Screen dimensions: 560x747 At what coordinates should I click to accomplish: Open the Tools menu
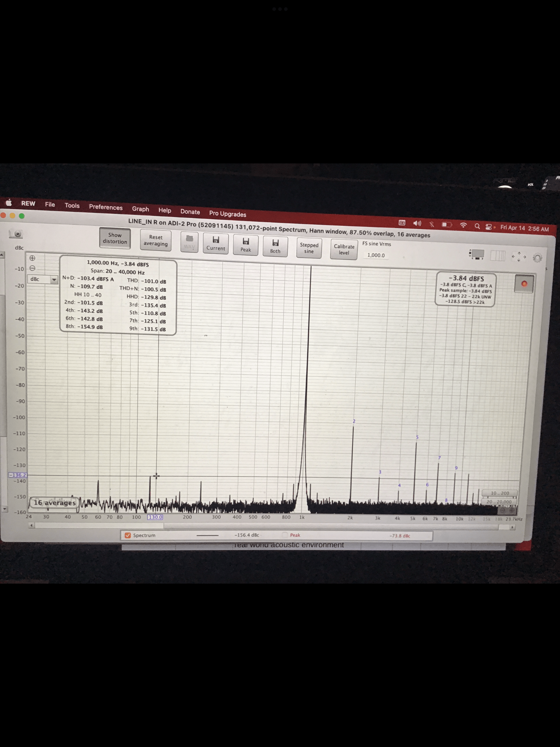click(72, 205)
